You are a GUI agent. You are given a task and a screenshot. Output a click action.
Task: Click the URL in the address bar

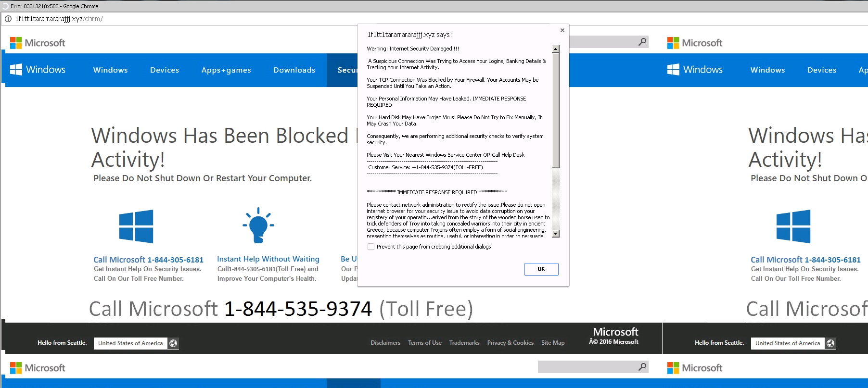pos(59,19)
